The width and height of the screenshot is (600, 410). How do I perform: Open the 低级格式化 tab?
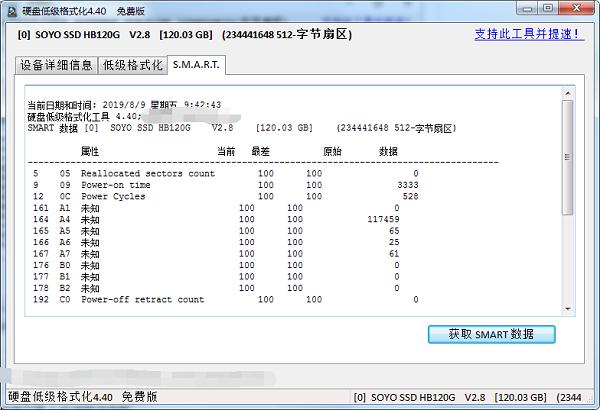pos(132,65)
